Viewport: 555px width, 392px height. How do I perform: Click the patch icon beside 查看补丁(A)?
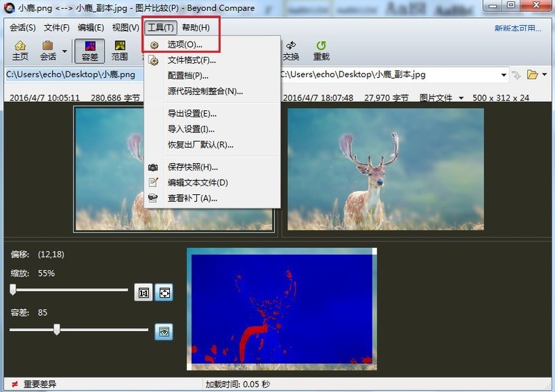(153, 198)
